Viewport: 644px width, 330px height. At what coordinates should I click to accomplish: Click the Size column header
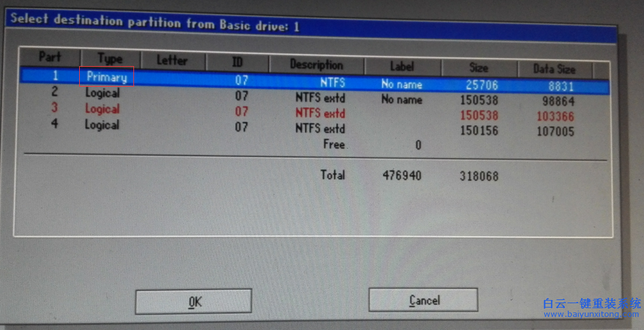pyautogui.click(x=478, y=67)
